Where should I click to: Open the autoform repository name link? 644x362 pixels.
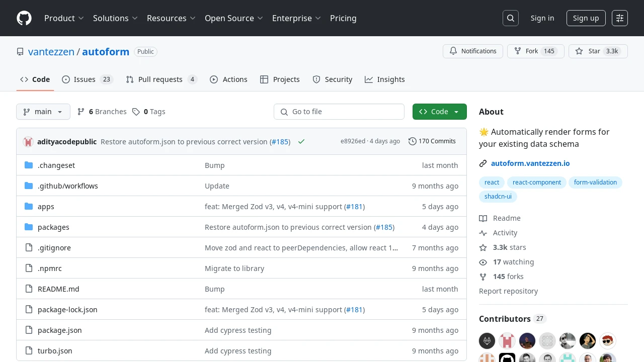click(106, 52)
